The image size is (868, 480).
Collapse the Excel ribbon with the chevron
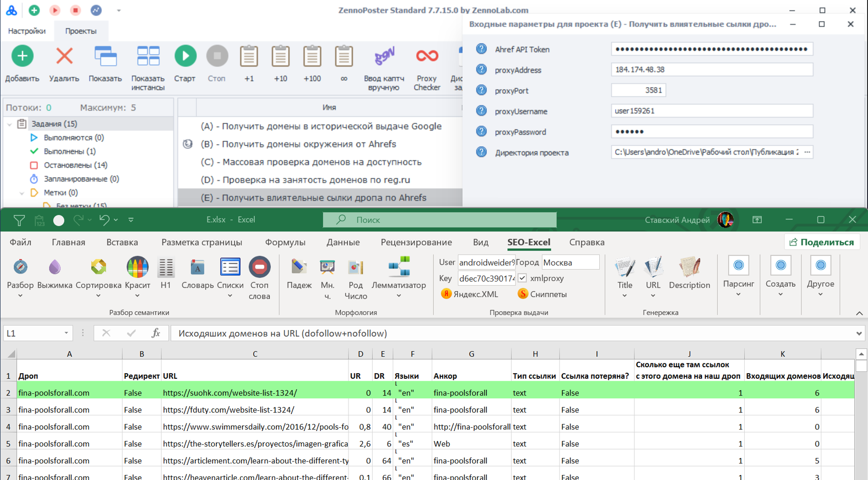(859, 313)
